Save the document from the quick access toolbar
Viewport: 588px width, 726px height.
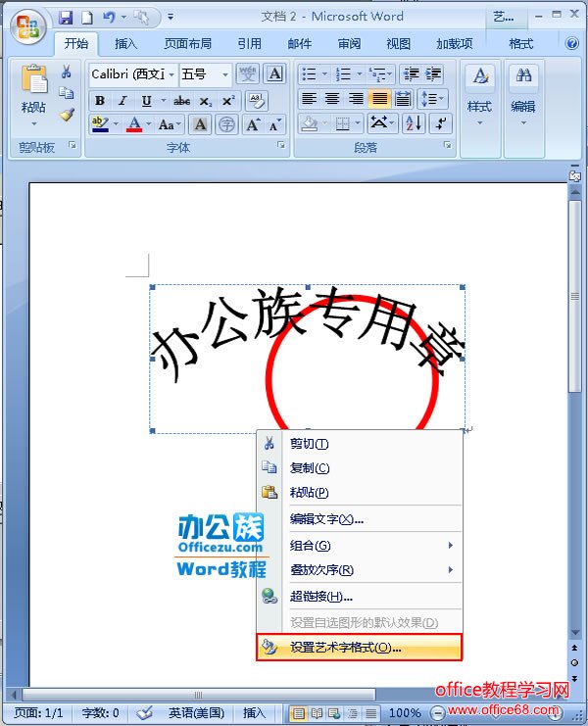pos(66,18)
